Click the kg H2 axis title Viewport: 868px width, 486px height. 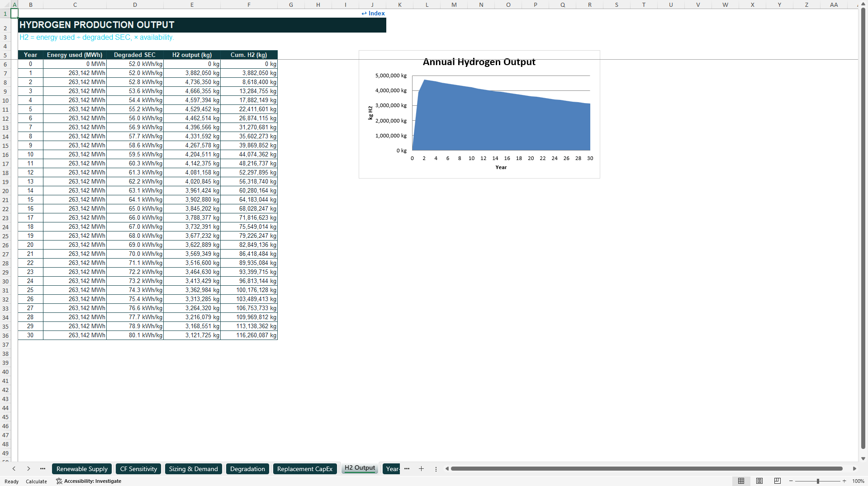click(x=370, y=113)
